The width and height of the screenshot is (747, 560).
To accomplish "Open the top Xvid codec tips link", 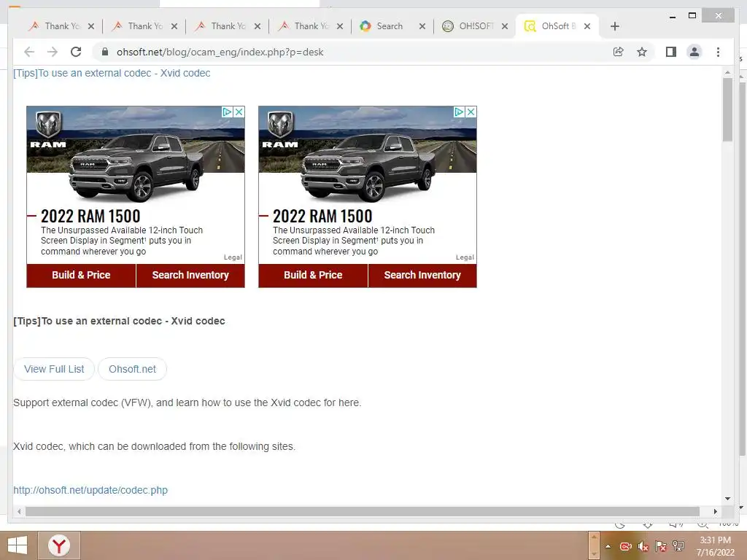I will click(x=112, y=73).
